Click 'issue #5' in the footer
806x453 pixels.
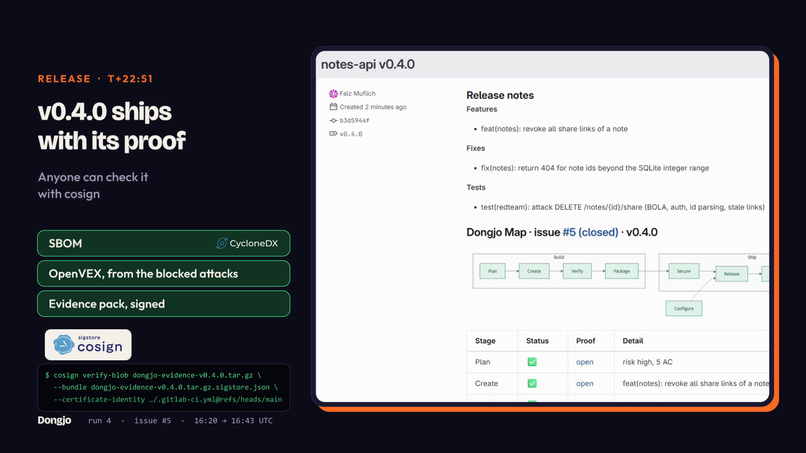pos(153,421)
